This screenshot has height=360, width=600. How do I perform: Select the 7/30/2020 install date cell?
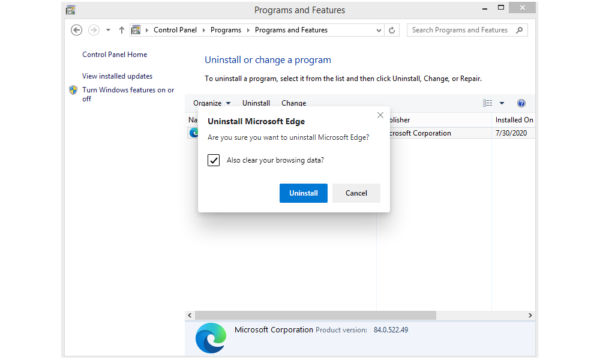[511, 133]
